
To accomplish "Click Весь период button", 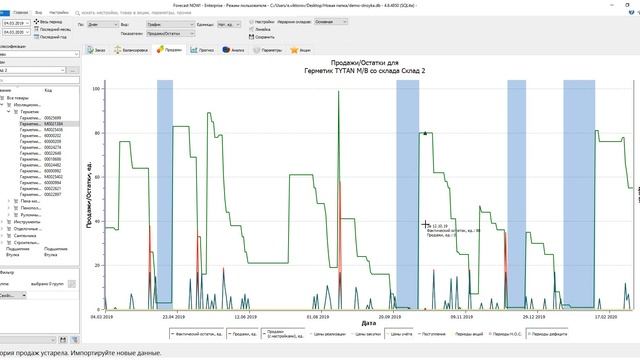I will pyautogui.click(x=48, y=22).
